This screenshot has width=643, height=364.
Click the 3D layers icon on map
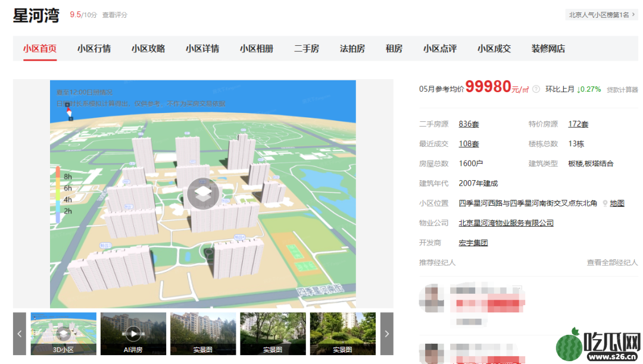click(x=203, y=193)
